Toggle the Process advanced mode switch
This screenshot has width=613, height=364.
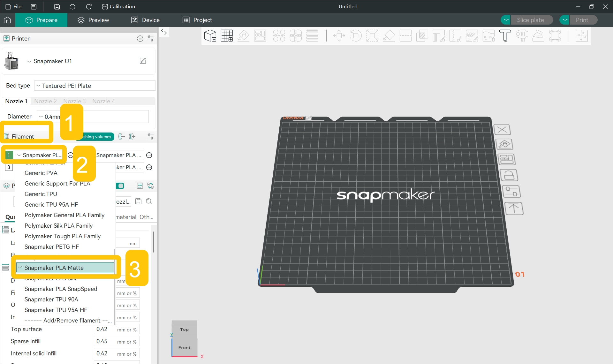click(120, 186)
